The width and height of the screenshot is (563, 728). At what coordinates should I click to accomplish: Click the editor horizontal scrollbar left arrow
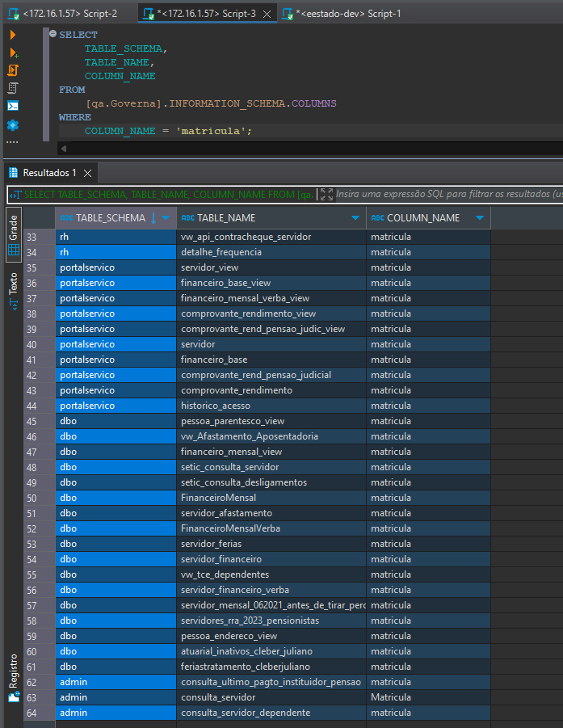pyautogui.click(x=64, y=149)
